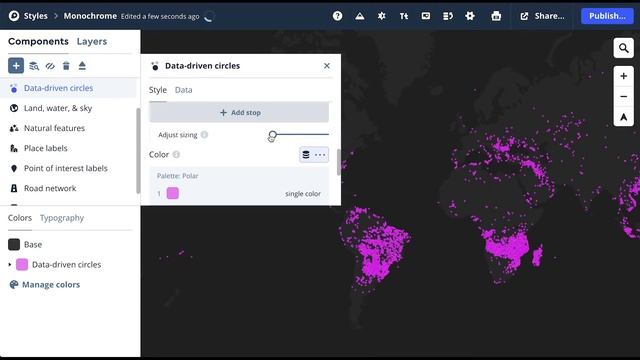This screenshot has width=640, height=360.
Task: Click the Base color swatch
Action: (x=14, y=244)
